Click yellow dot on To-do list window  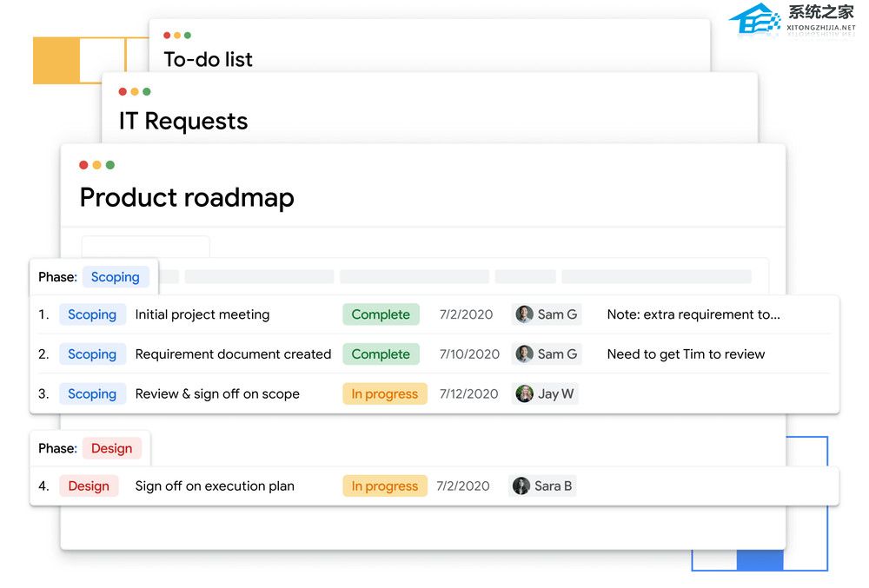(177, 36)
